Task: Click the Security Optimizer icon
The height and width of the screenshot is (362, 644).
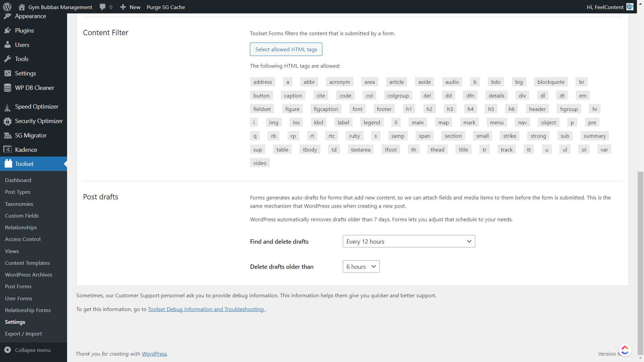Action: tap(8, 121)
